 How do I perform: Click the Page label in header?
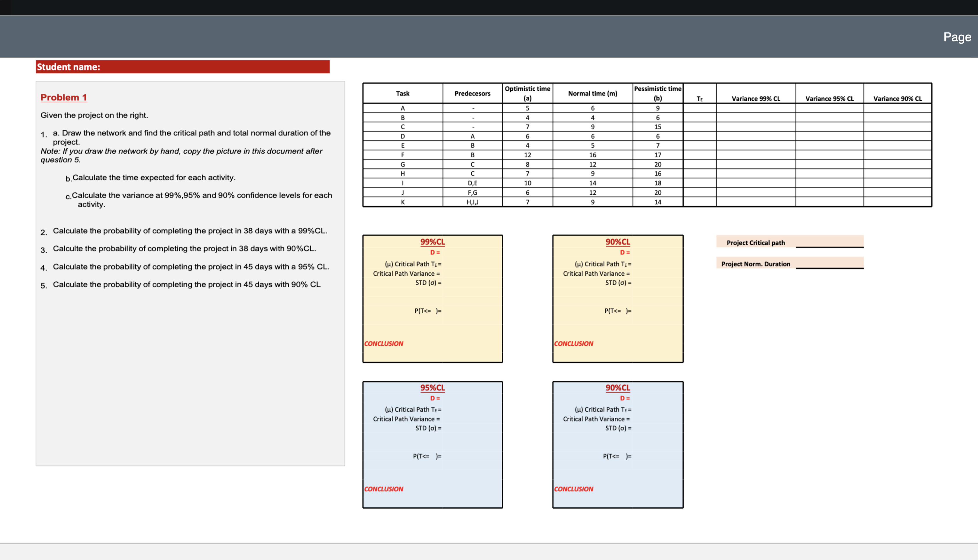[957, 37]
